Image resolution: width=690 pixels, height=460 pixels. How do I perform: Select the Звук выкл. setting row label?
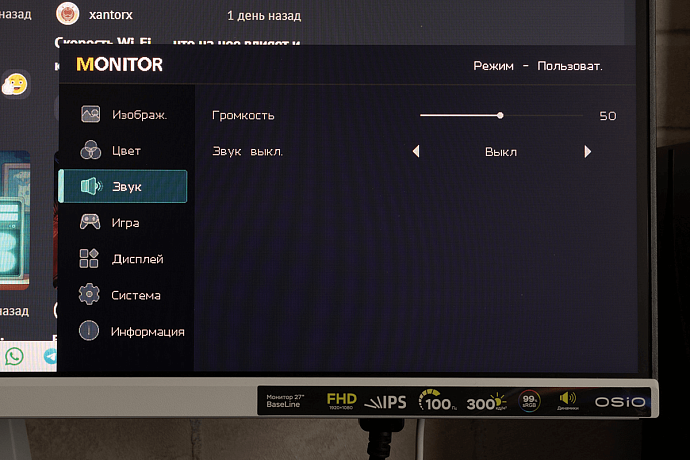(248, 152)
